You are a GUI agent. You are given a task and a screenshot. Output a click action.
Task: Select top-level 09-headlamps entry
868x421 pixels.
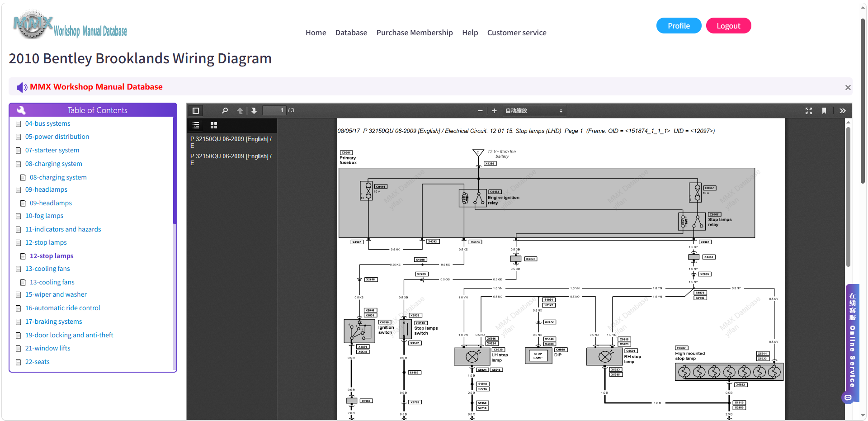click(x=46, y=189)
